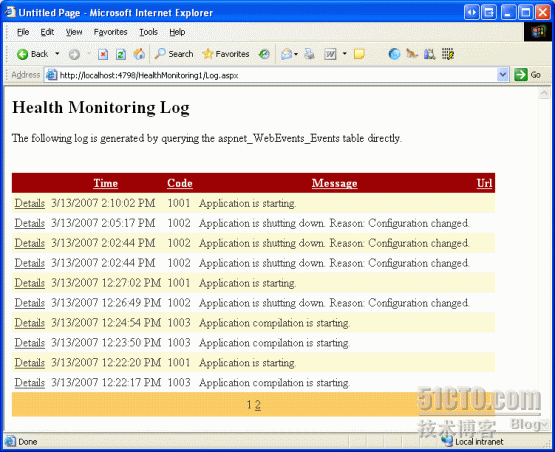Go to page 2 of the log
The image size is (555, 452).
pyautogui.click(x=258, y=405)
